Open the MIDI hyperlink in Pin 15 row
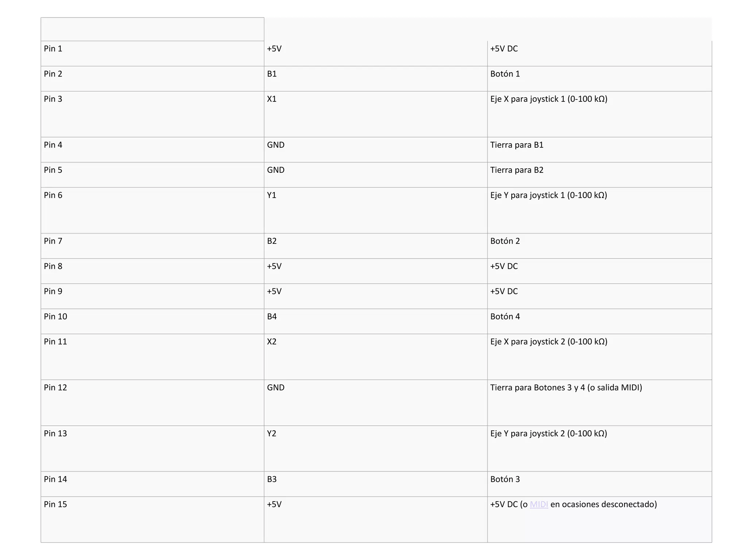This screenshot has width=747, height=560. point(539,504)
